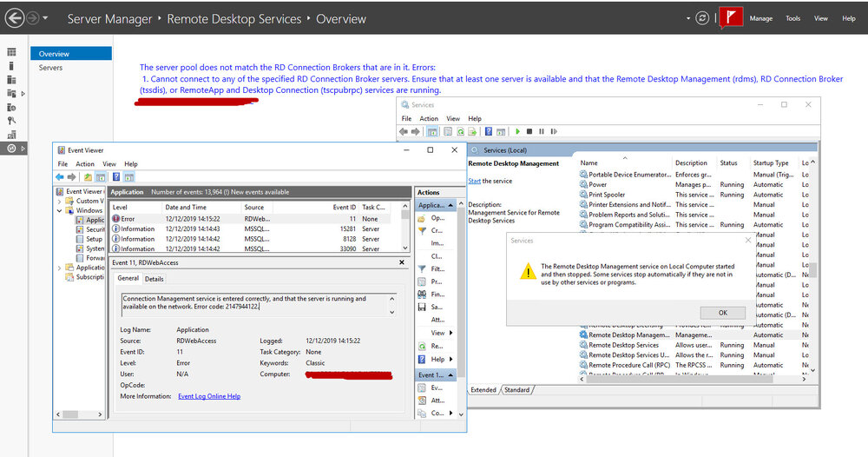This screenshot has width=868, height=457.
Task: Click the Stop Service square icon
Action: click(529, 131)
